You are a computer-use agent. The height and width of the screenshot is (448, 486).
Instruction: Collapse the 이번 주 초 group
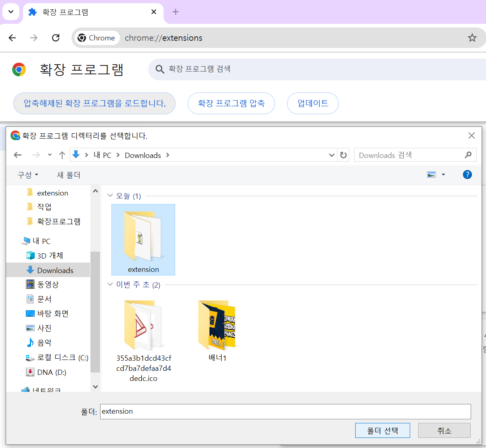pos(110,284)
